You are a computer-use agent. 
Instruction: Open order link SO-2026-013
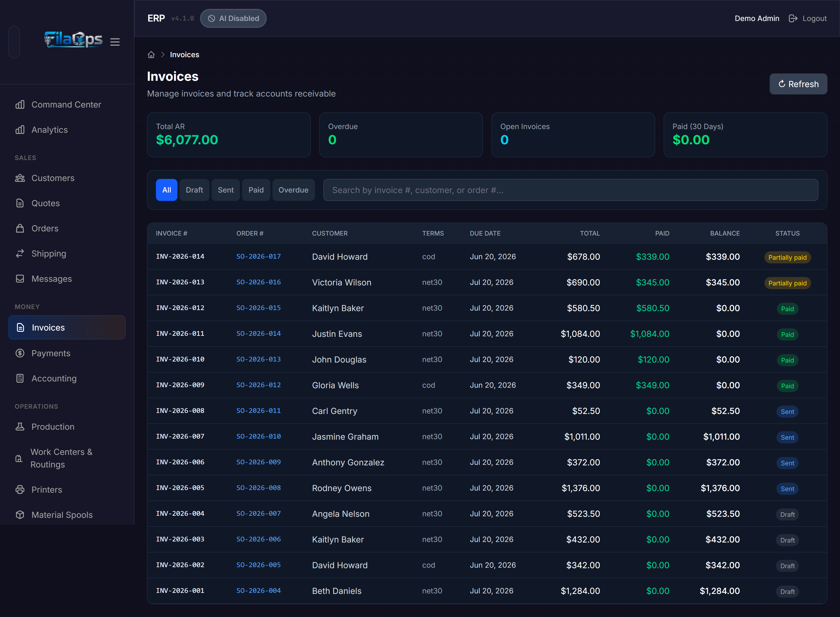[258, 359]
